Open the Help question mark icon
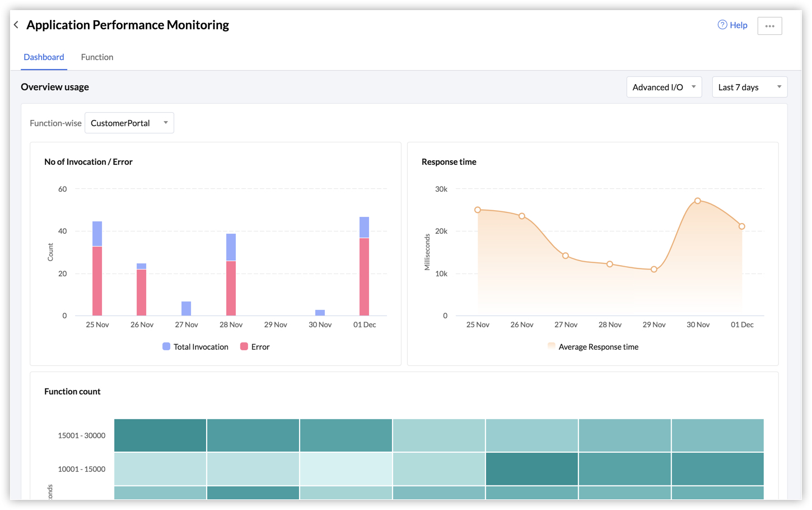 [722, 25]
